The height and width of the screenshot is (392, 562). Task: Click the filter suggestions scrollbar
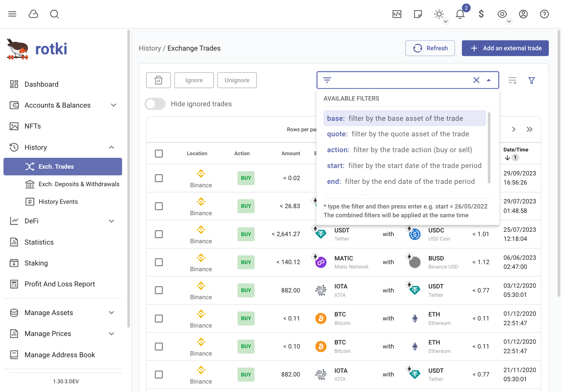tap(489, 148)
